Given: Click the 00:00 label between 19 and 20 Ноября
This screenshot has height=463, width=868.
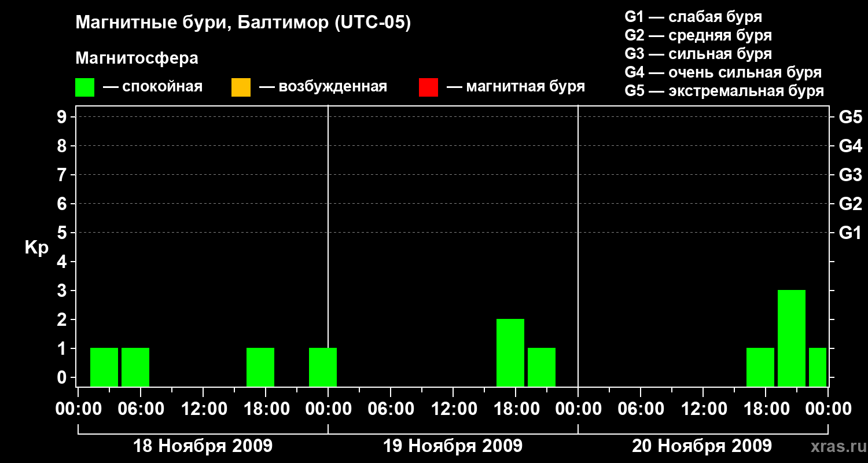Looking at the screenshot, I should (578, 409).
